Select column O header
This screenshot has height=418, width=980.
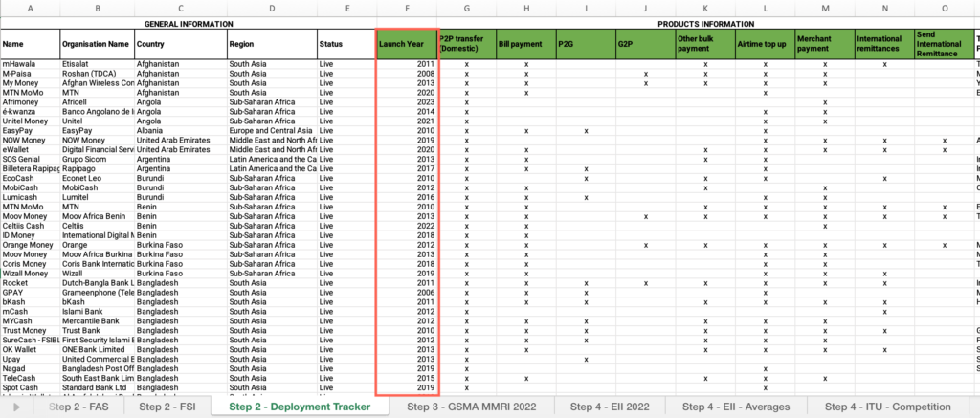[x=945, y=8]
